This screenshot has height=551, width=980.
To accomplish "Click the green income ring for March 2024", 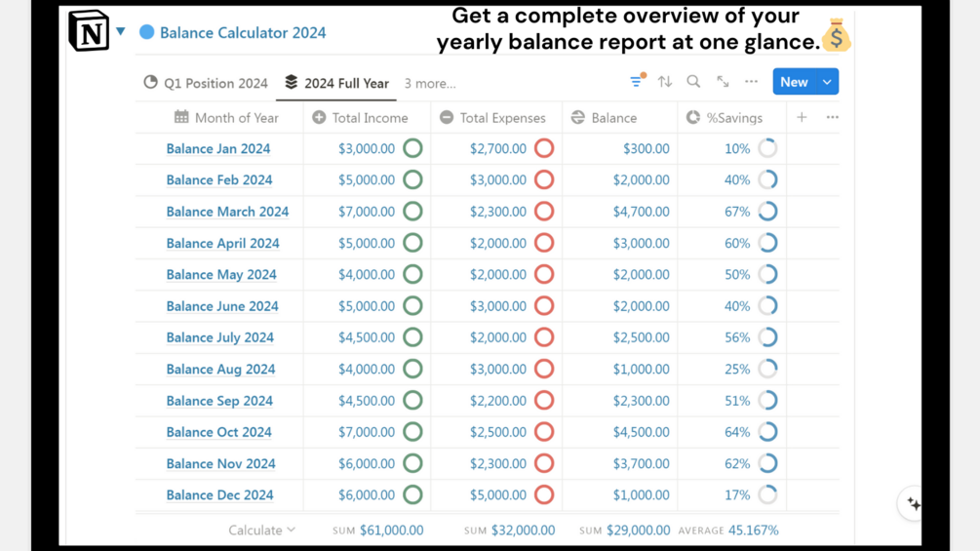I will 412,212.
